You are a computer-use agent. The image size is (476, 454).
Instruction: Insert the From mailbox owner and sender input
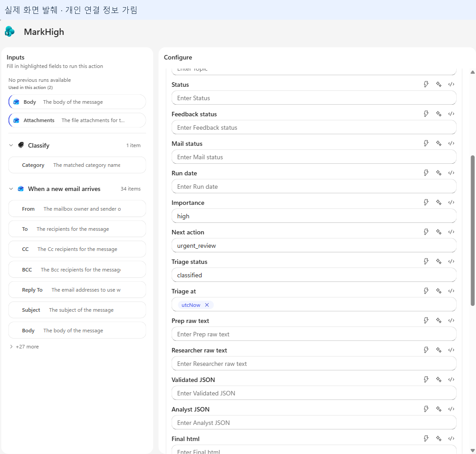click(x=77, y=209)
